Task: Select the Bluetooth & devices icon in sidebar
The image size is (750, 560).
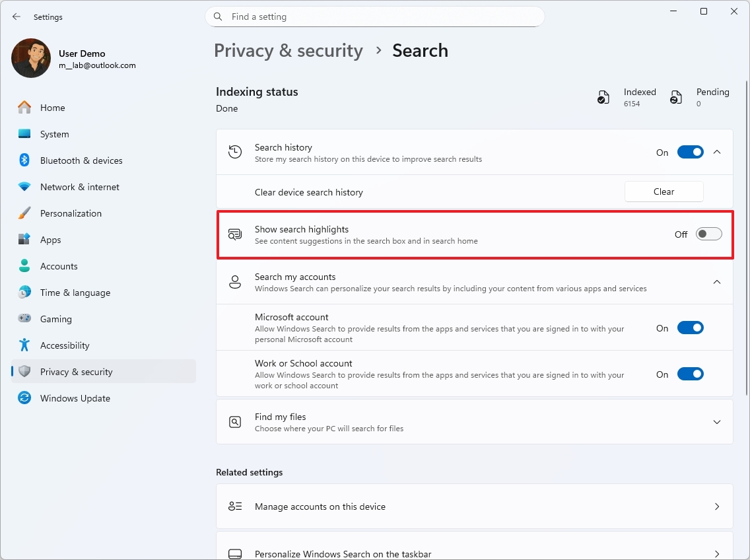Action: click(24, 160)
